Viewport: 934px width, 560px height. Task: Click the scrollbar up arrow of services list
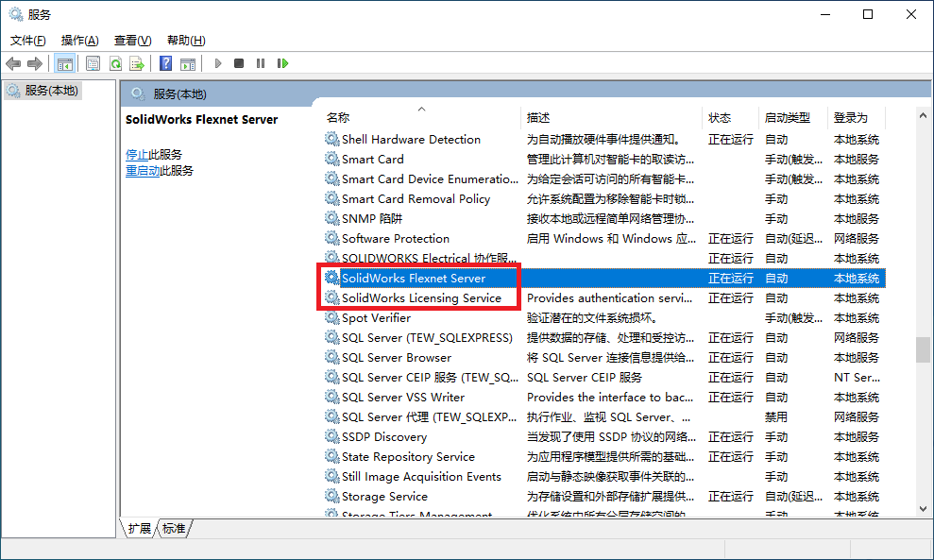pyautogui.click(x=923, y=115)
